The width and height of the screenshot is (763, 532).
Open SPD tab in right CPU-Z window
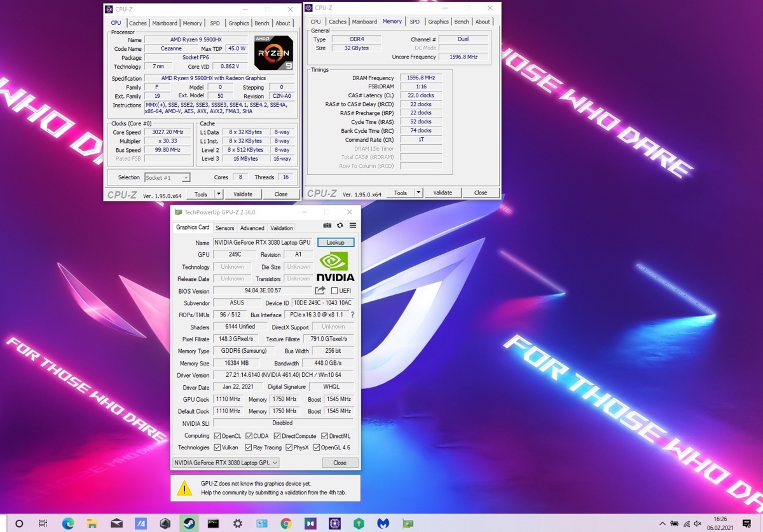tap(415, 22)
